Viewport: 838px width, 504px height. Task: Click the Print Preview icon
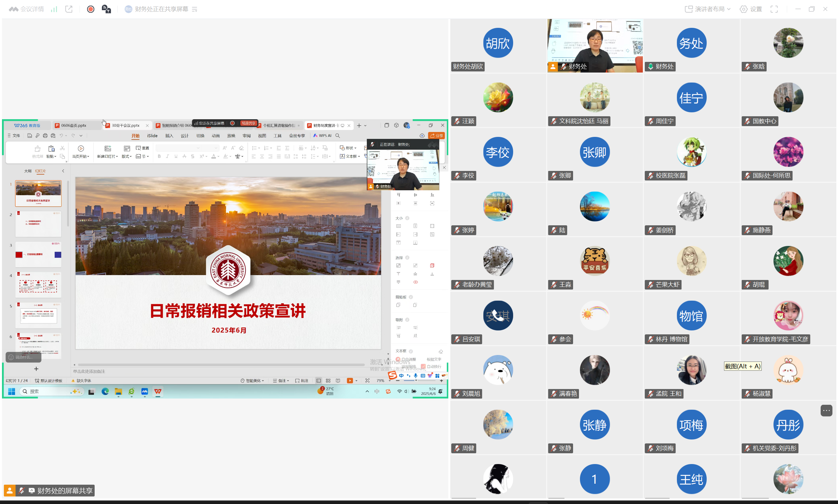(x=53, y=136)
